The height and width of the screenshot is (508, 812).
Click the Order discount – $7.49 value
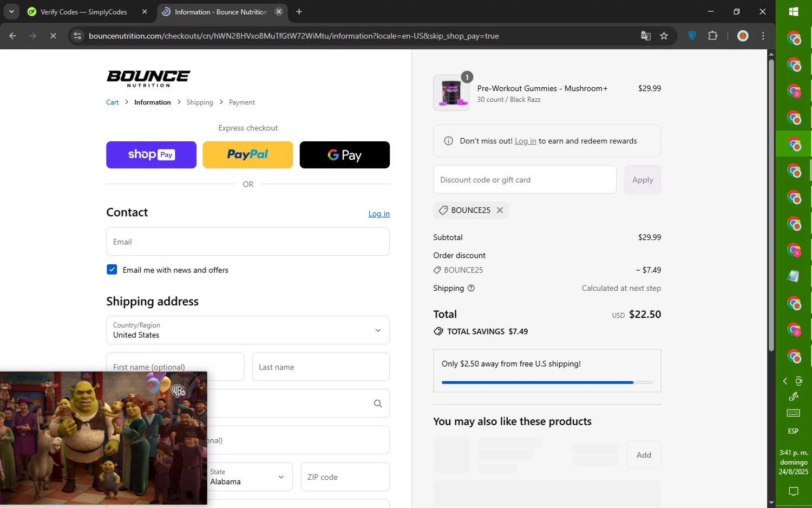pos(649,270)
